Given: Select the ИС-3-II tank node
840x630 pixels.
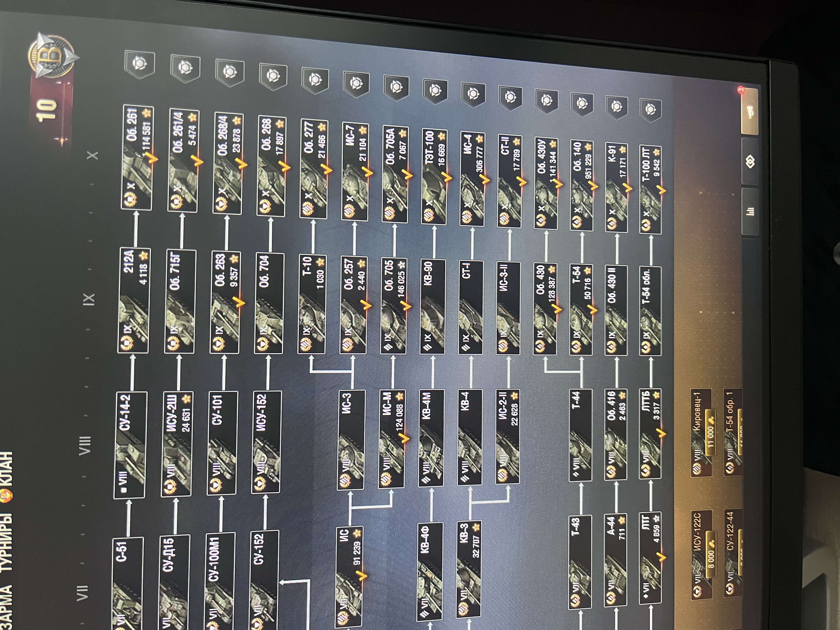Looking at the screenshot, I should click(x=508, y=309).
